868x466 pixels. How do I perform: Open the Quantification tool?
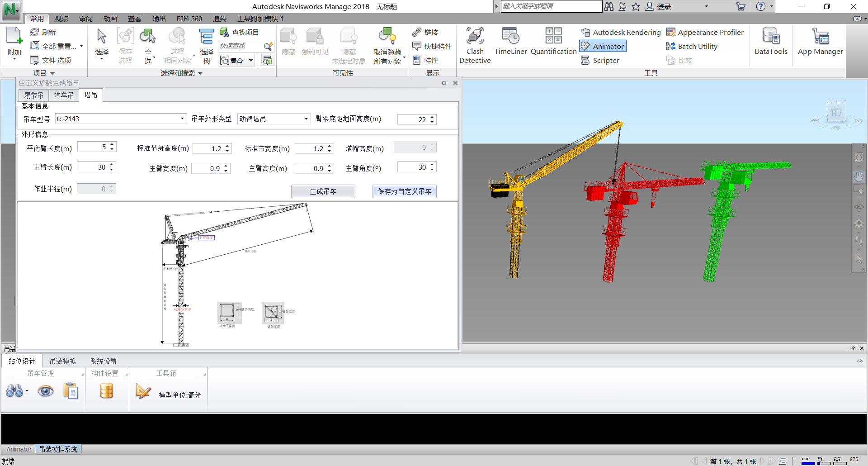(x=553, y=42)
